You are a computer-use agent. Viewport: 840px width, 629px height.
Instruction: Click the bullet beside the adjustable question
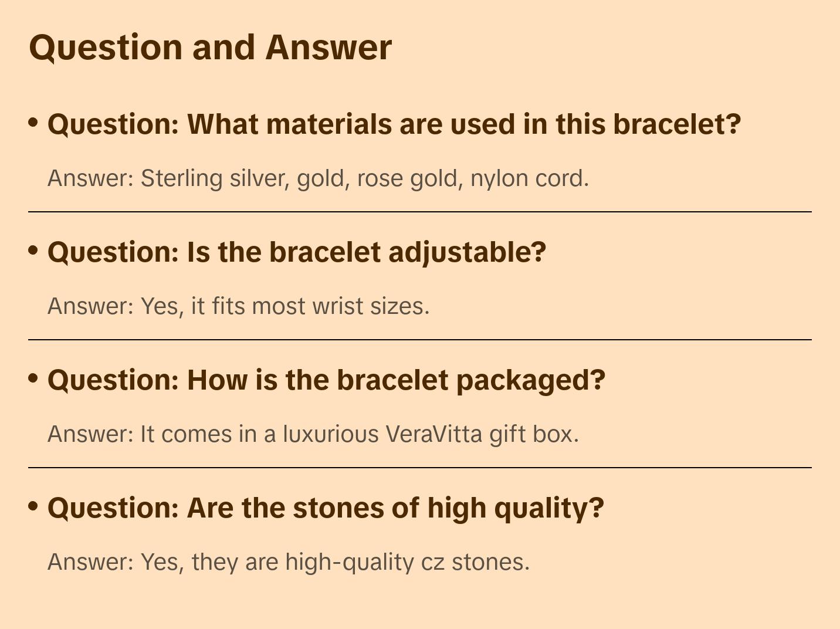point(33,251)
